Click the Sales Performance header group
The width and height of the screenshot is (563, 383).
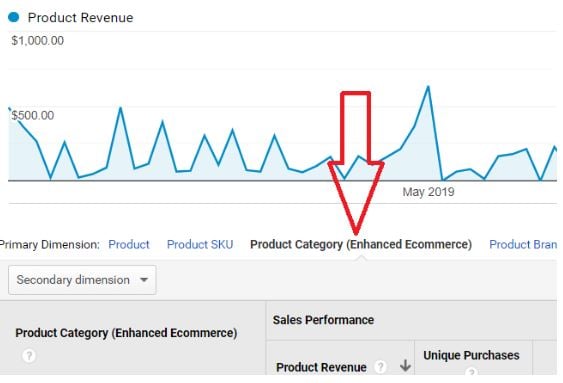coord(323,320)
